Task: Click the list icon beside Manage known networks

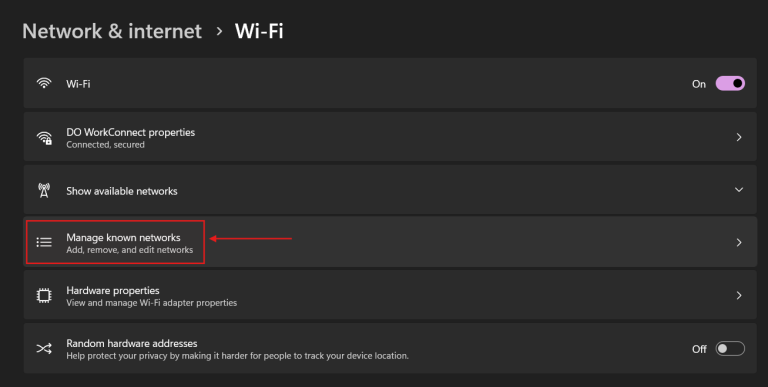Action: tap(44, 242)
